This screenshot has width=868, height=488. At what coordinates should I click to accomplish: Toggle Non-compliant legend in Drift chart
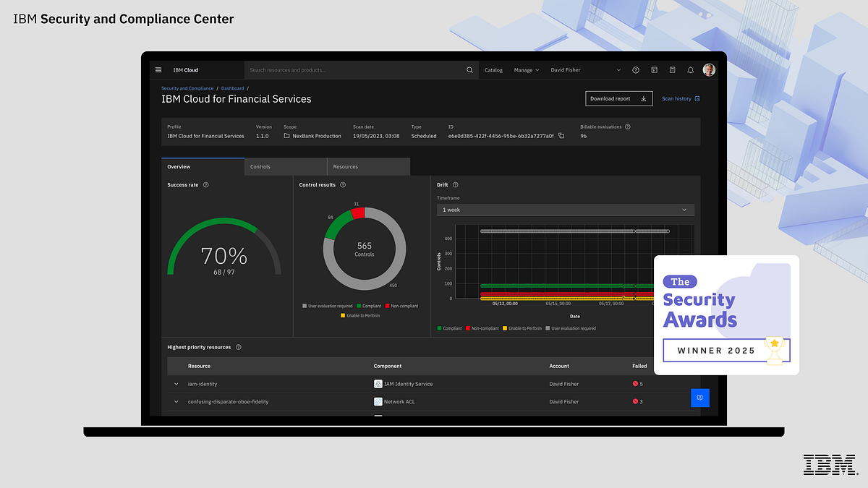click(x=482, y=328)
